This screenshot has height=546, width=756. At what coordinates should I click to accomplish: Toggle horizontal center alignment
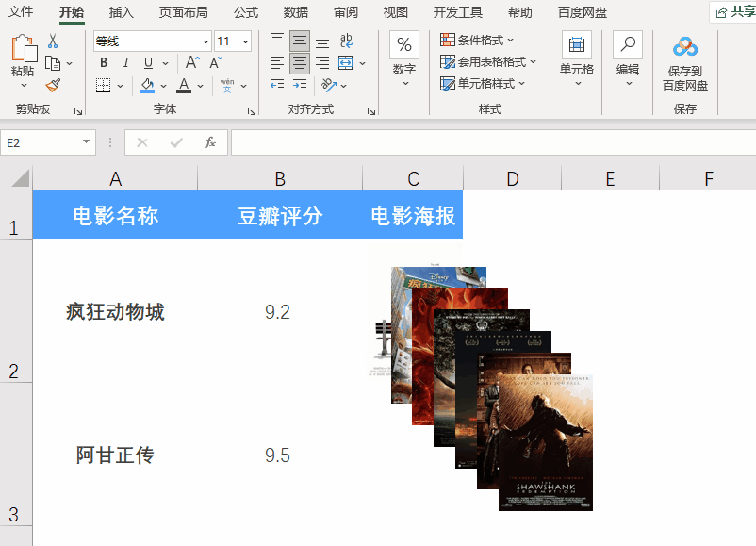300,63
